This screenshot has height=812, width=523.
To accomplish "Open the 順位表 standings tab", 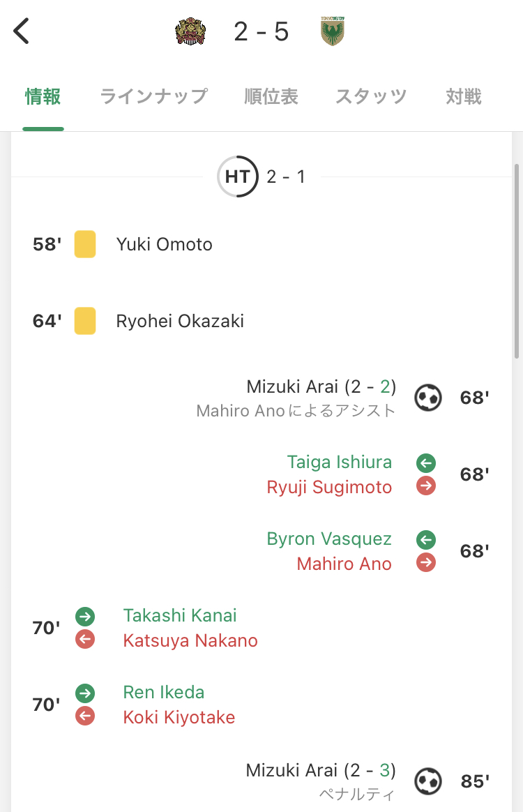I will [271, 96].
